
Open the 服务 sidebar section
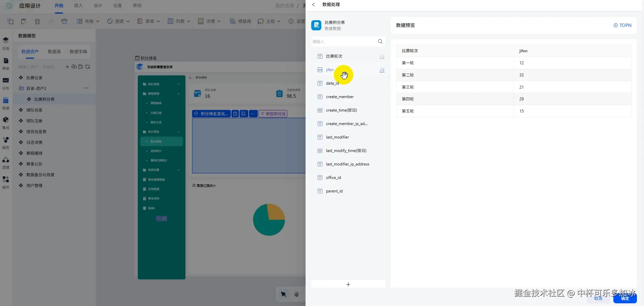coord(6,143)
